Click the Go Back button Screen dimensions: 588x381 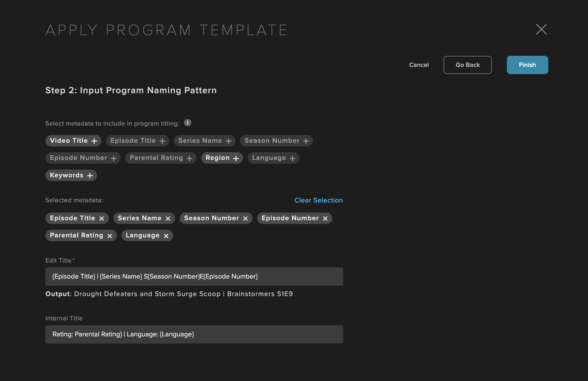[468, 65]
